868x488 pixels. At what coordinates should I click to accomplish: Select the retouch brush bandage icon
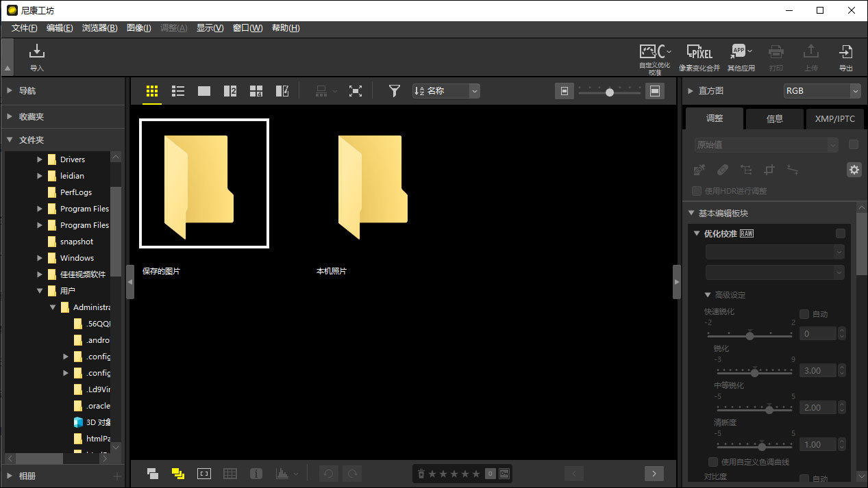coord(722,170)
